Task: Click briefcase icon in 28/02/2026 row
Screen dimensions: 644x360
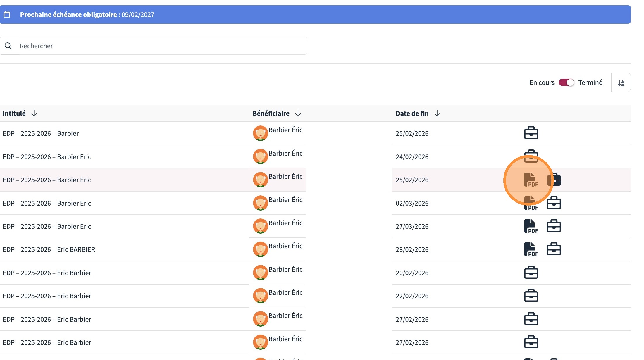Action: pos(554,249)
